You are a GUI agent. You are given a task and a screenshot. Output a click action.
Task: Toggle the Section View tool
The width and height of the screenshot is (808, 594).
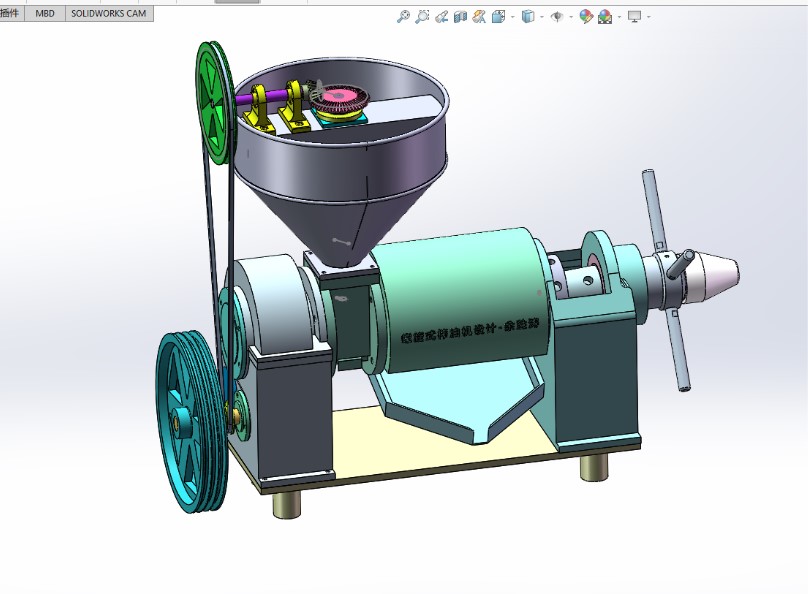tap(460, 17)
